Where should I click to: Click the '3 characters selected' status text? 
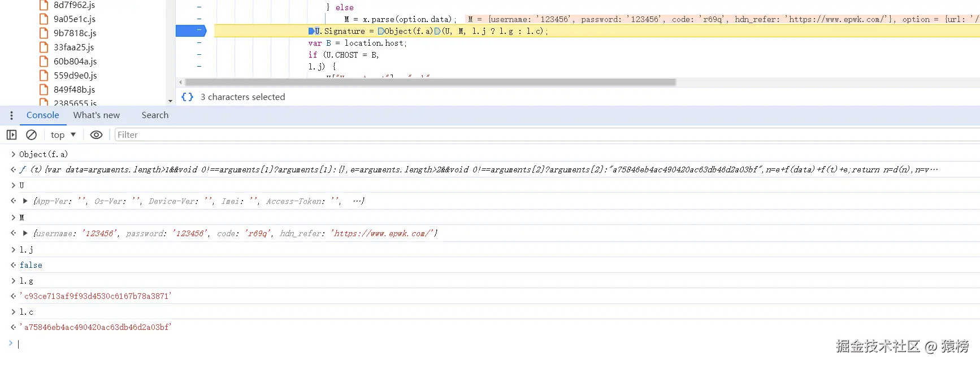[x=242, y=97]
